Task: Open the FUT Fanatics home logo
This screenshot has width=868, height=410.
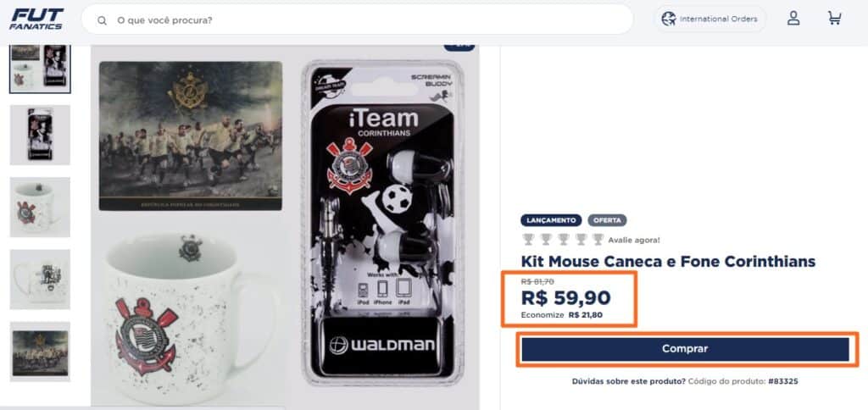Action: (x=36, y=19)
